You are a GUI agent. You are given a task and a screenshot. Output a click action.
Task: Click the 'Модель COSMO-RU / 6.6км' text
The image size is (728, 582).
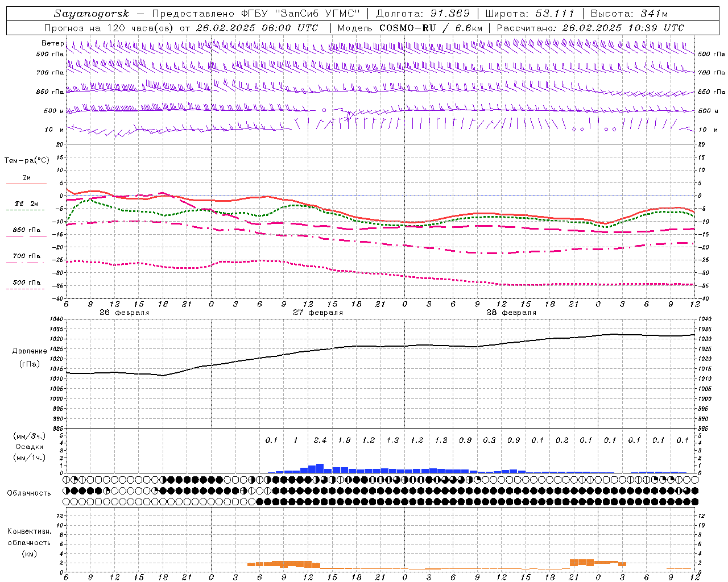410,28
